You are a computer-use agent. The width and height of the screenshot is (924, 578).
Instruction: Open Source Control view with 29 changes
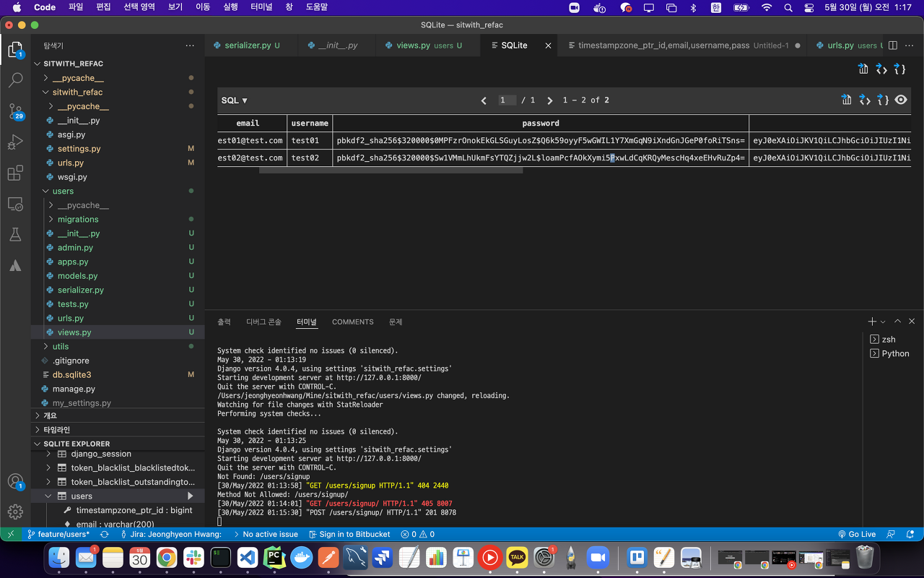[x=15, y=111]
